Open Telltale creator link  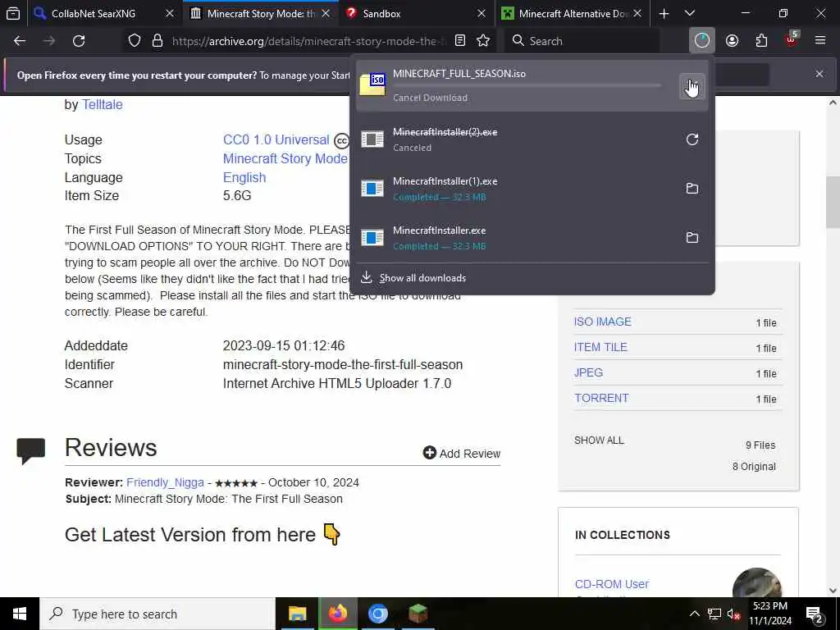click(x=102, y=104)
